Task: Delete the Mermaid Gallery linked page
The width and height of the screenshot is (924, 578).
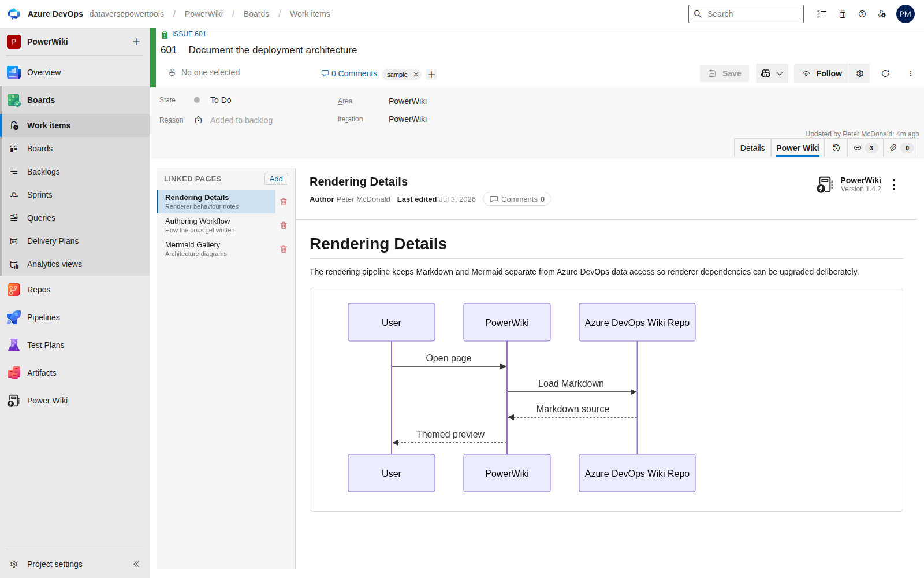Action: [x=284, y=249]
